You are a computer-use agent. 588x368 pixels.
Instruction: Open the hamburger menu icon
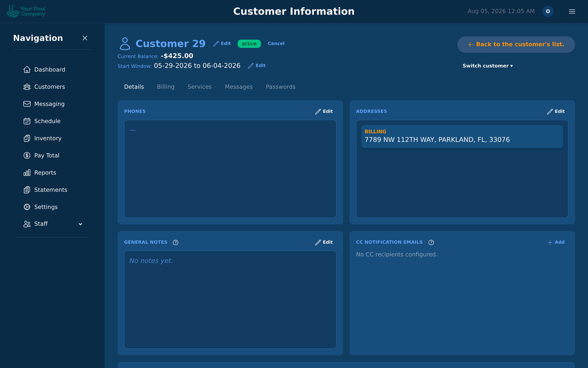tap(572, 11)
